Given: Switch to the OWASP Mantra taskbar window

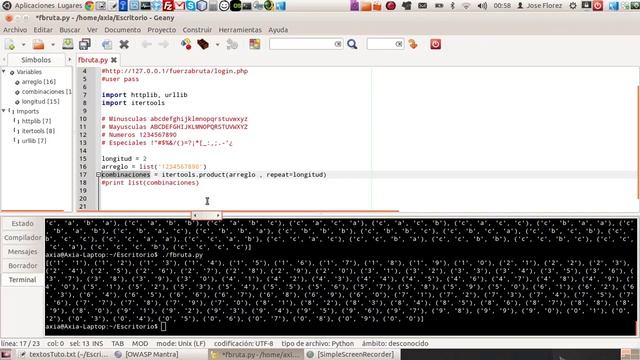Looking at the screenshot, I should point(147,354).
